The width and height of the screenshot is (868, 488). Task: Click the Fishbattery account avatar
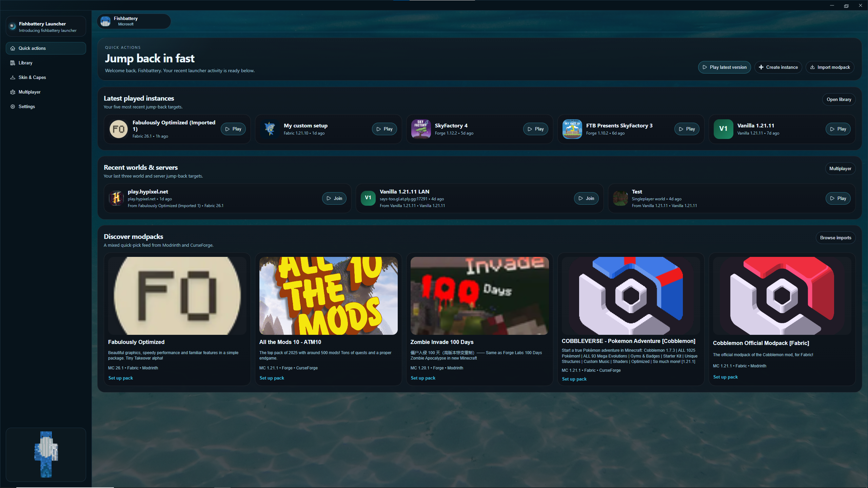coord(106,21)
